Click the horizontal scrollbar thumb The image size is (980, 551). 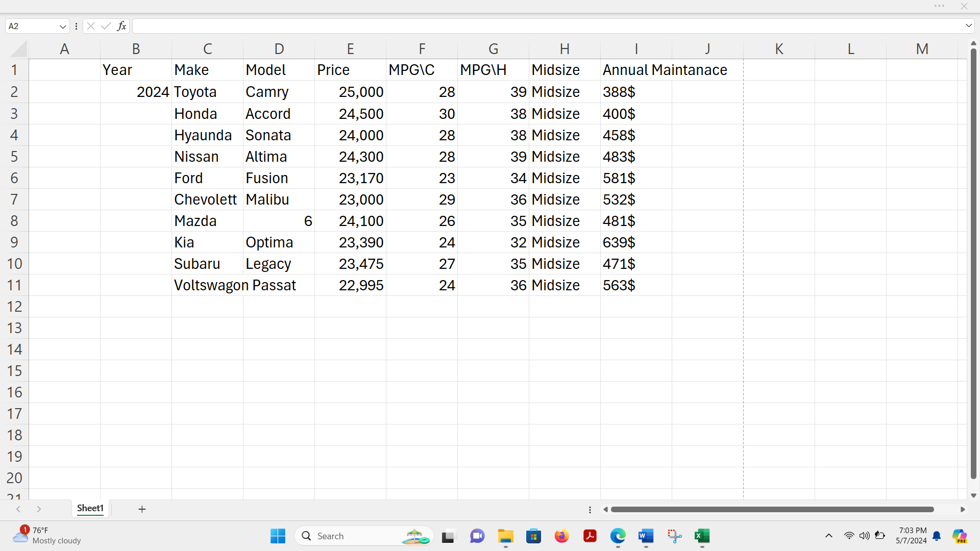[x=772, y=510]
